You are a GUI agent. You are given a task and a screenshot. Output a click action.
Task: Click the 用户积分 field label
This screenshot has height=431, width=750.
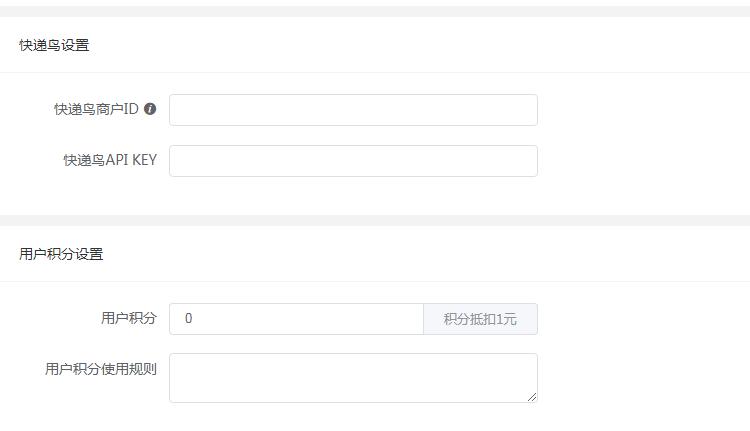point(129,318)
